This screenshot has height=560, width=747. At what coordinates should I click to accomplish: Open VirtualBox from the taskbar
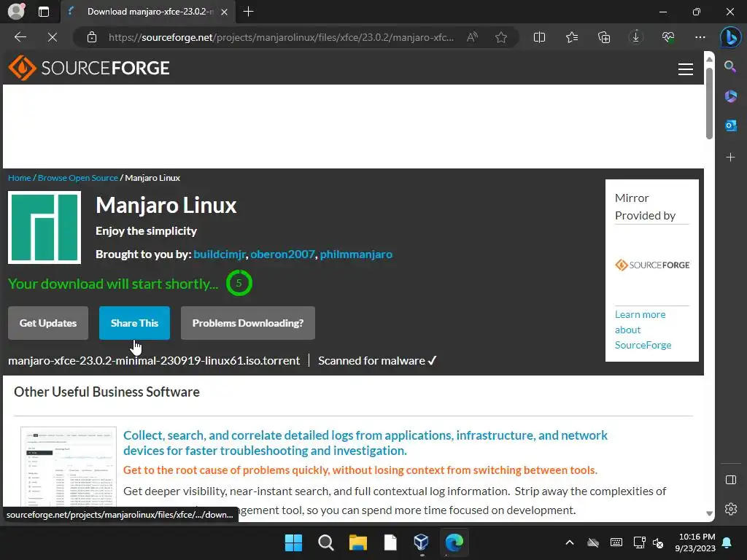[x=422, y=542]
